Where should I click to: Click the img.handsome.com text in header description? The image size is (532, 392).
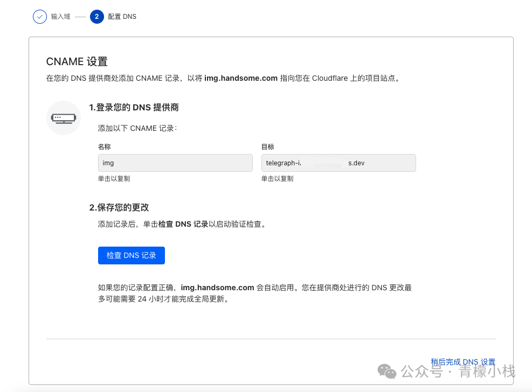coord(241,78)
